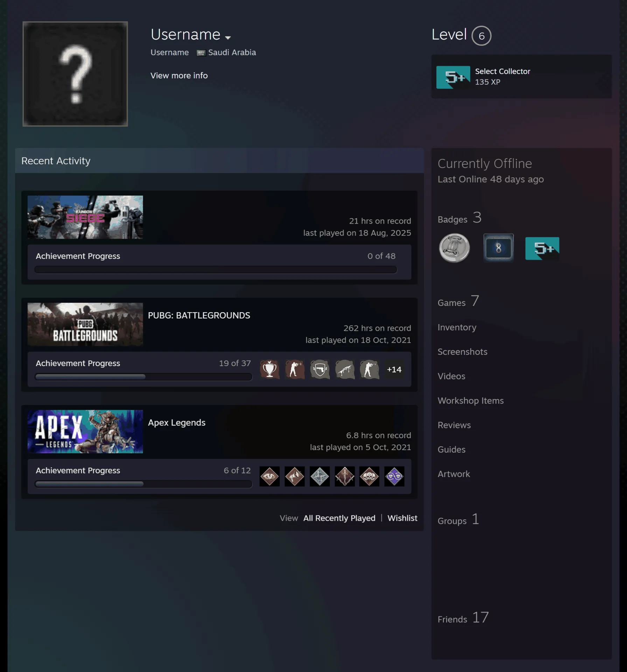
Task: Open the Games list link
Action: [x=458, y=301]
